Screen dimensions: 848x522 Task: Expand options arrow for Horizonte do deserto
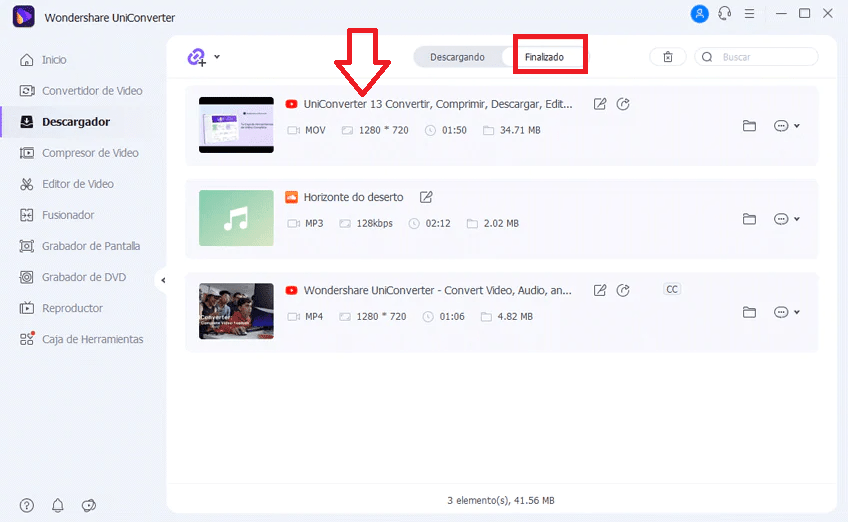(797, 219)
